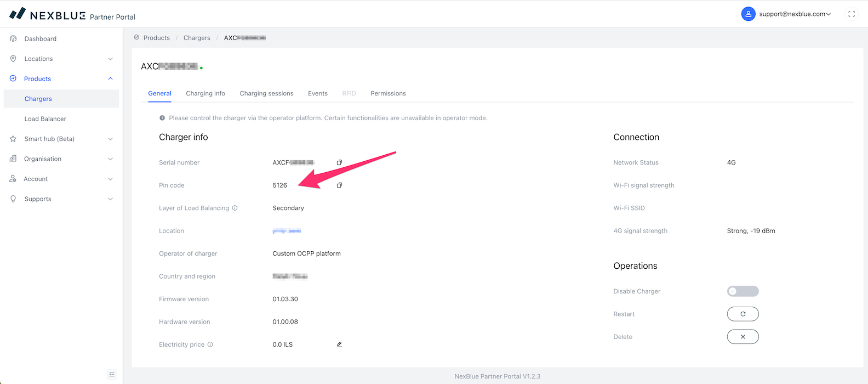Switch to the Charging info tab
This screenshot has height=384, width=868.
click(205, 93)
